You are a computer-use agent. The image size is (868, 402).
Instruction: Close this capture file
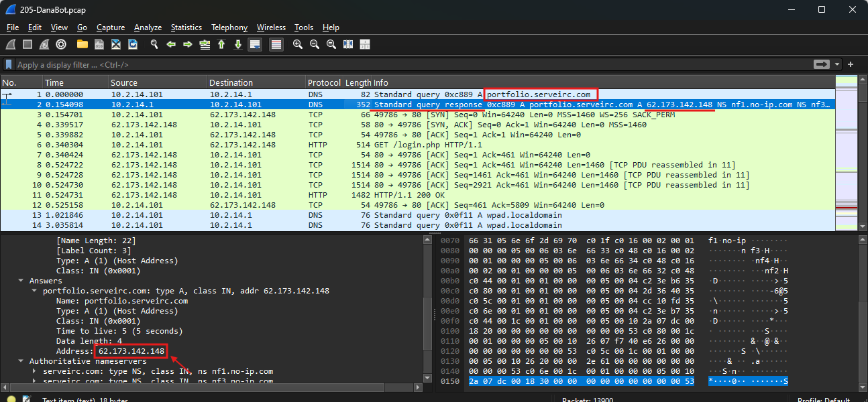point(116,44)
